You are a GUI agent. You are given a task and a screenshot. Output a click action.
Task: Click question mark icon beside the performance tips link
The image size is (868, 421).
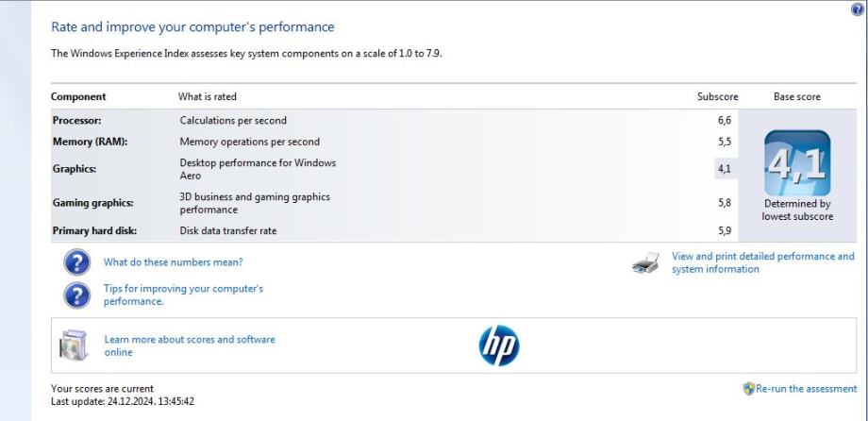click(x=76, y=295)
